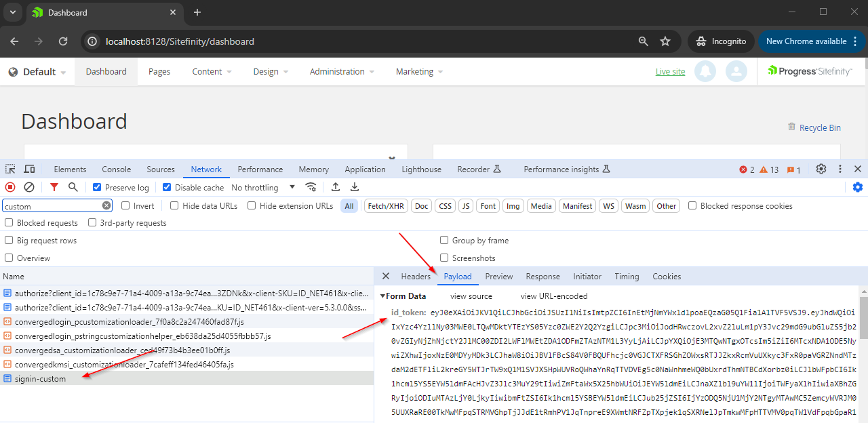Click the network conditions wifi icon
This screenshot has width=868, height=423.
[311, 187]
